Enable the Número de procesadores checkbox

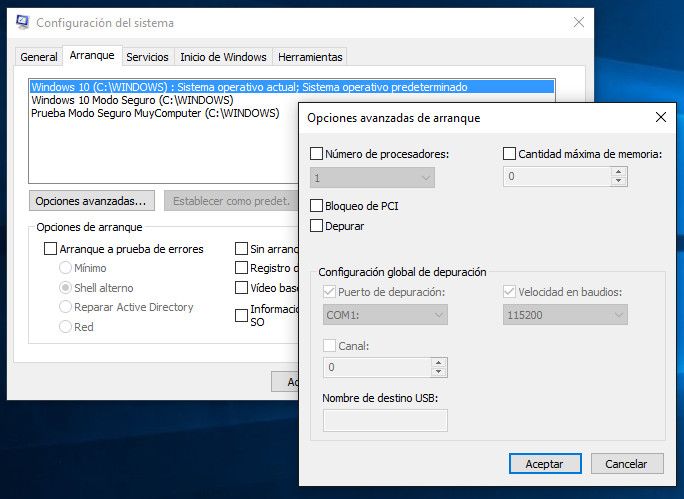pyautogui.click(x=316, y=154)
